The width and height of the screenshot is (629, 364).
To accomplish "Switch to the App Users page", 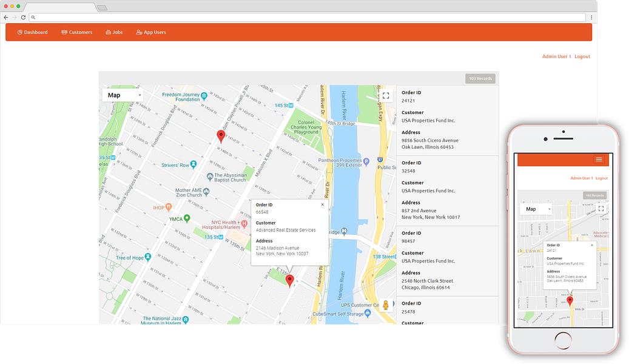I will click(x=151, y=32).
